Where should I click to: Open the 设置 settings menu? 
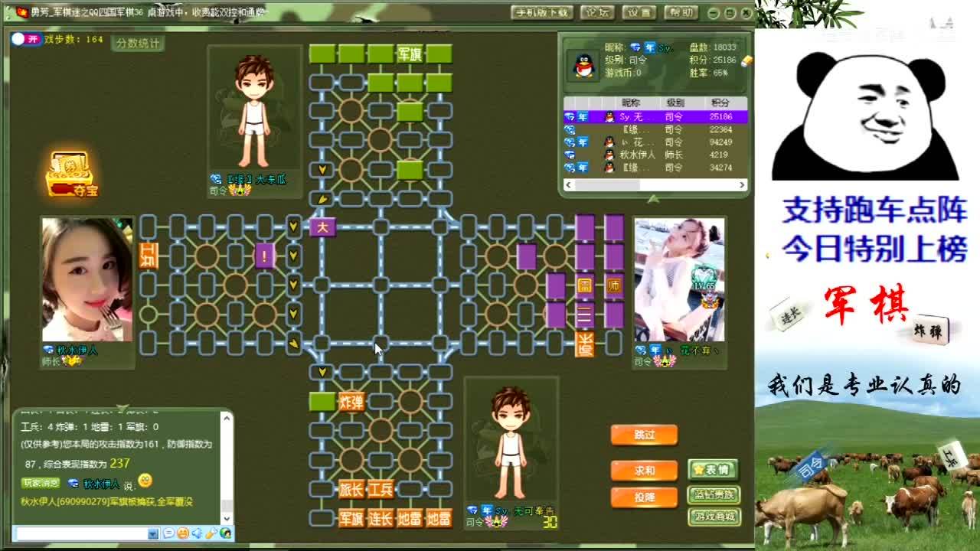coord(639,12)
